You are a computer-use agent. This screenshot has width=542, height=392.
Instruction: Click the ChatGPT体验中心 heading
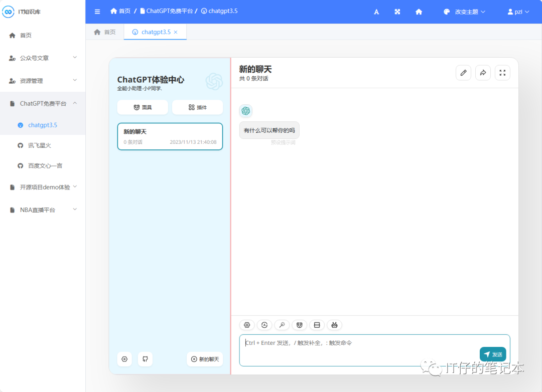tap(151, 80)
